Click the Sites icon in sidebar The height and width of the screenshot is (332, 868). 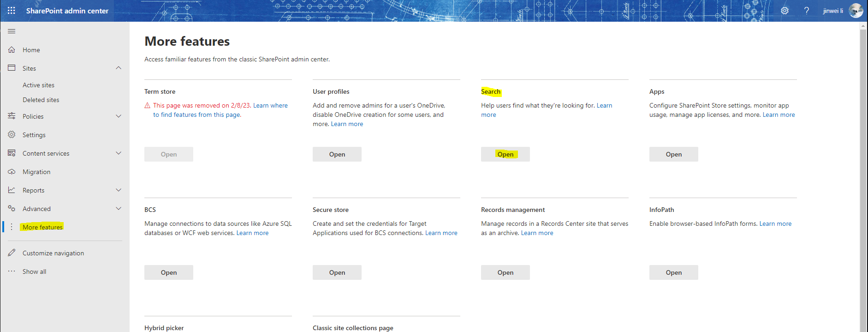click(x=12, y=68)
